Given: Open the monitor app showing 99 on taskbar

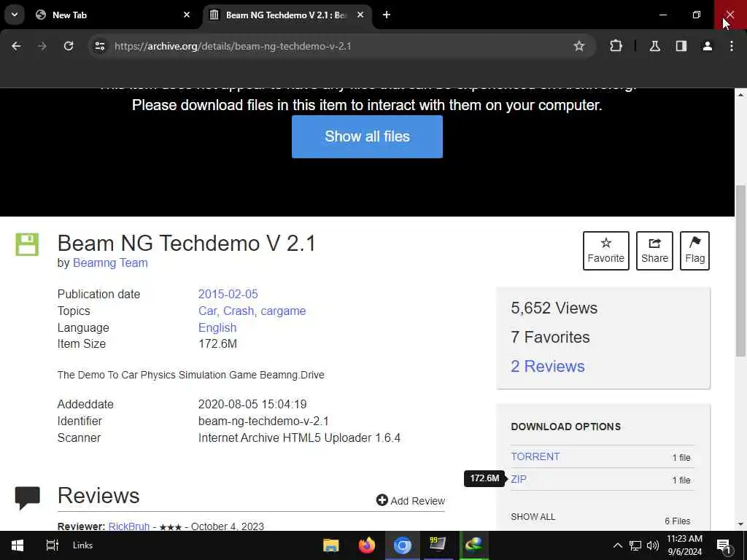Looking at the screenshot, I should click(x=438, y=545).
